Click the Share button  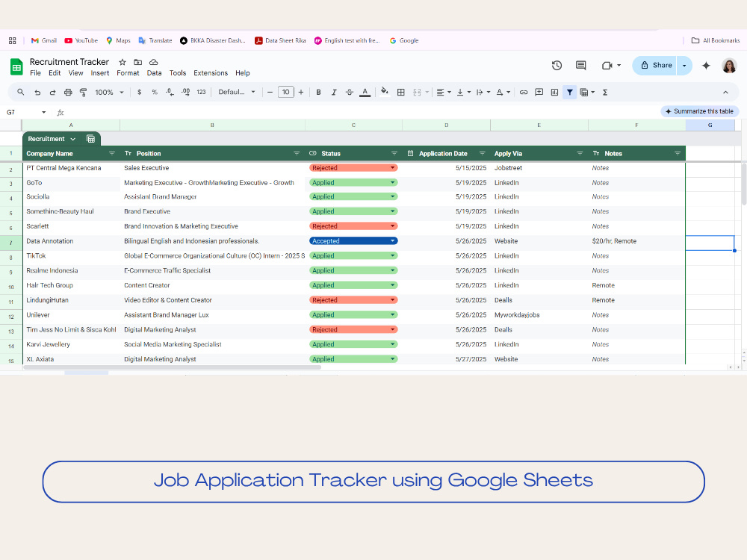point(656,65)
